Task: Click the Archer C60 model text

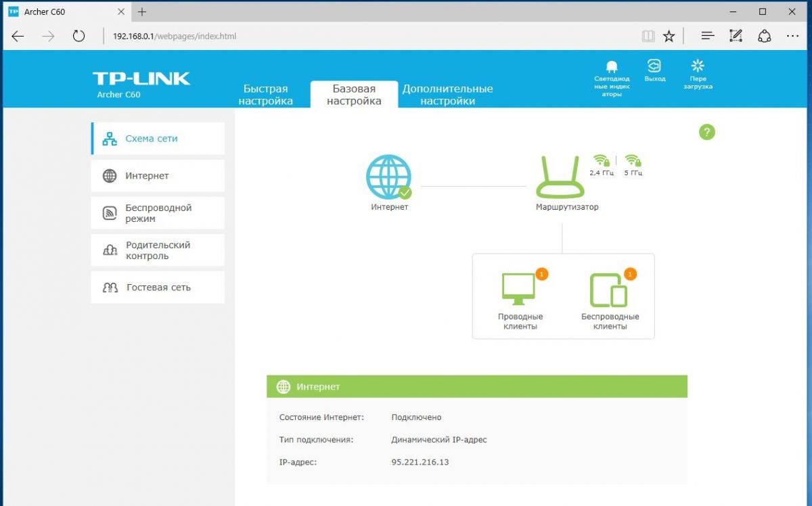Action: click(x=119, y=95)
